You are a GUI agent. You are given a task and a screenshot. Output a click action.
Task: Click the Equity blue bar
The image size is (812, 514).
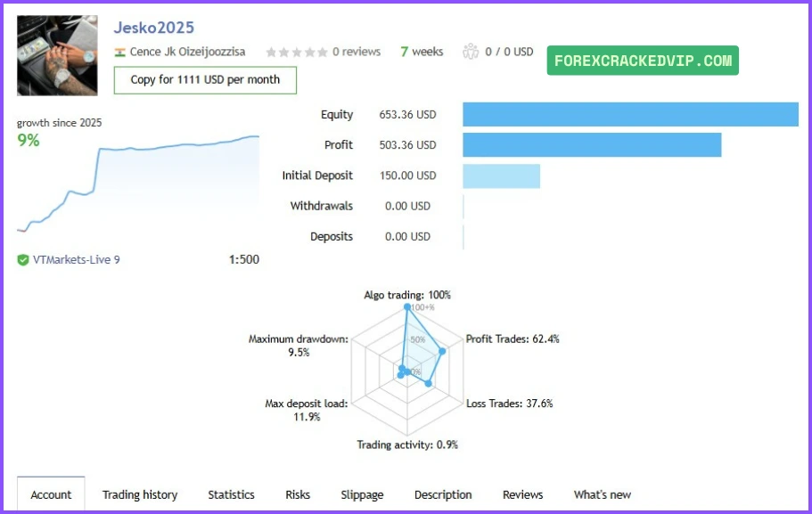tap(630, 115)
